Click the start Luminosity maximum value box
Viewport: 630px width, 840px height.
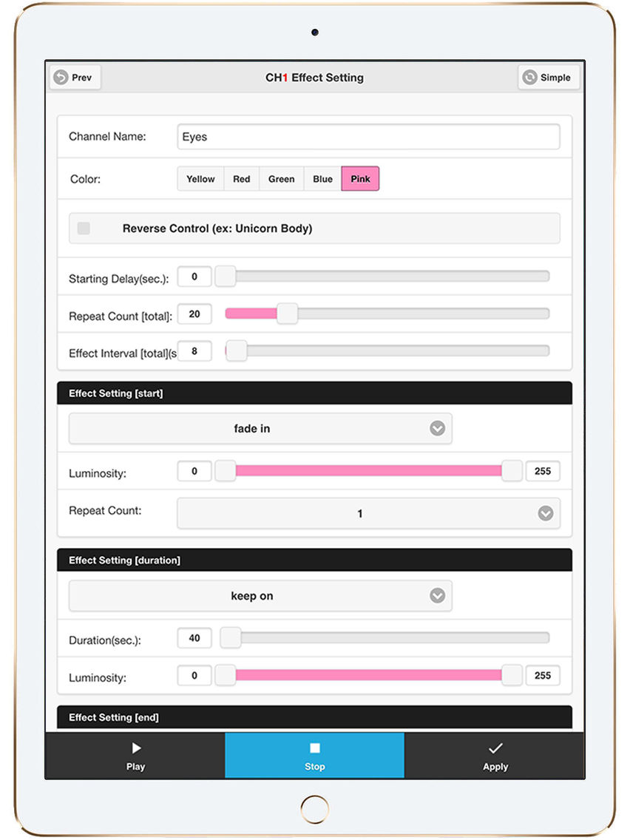pyautogui.click(x=543, y=472)
